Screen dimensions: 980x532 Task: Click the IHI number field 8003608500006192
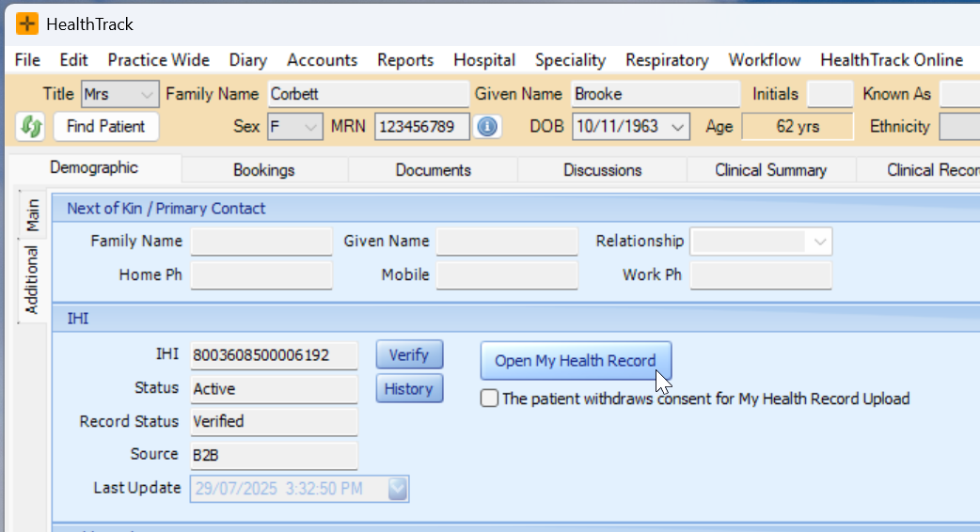tap(274, 355)
